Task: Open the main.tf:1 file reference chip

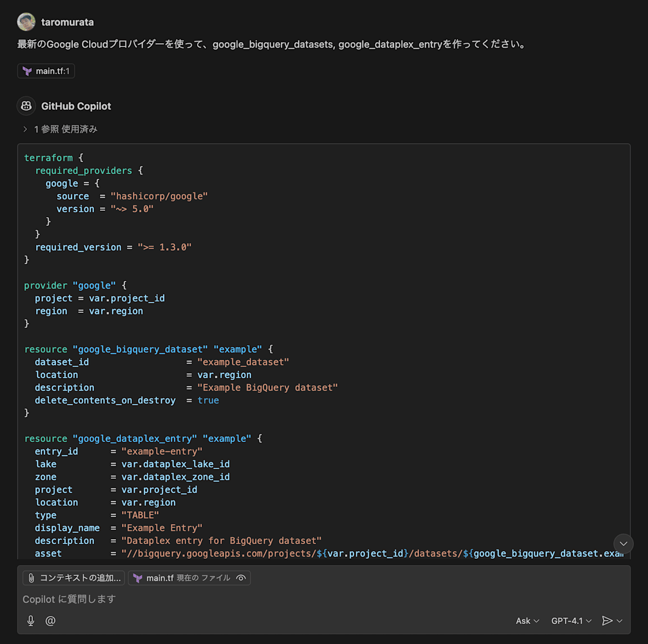Action: coord(46,71)
